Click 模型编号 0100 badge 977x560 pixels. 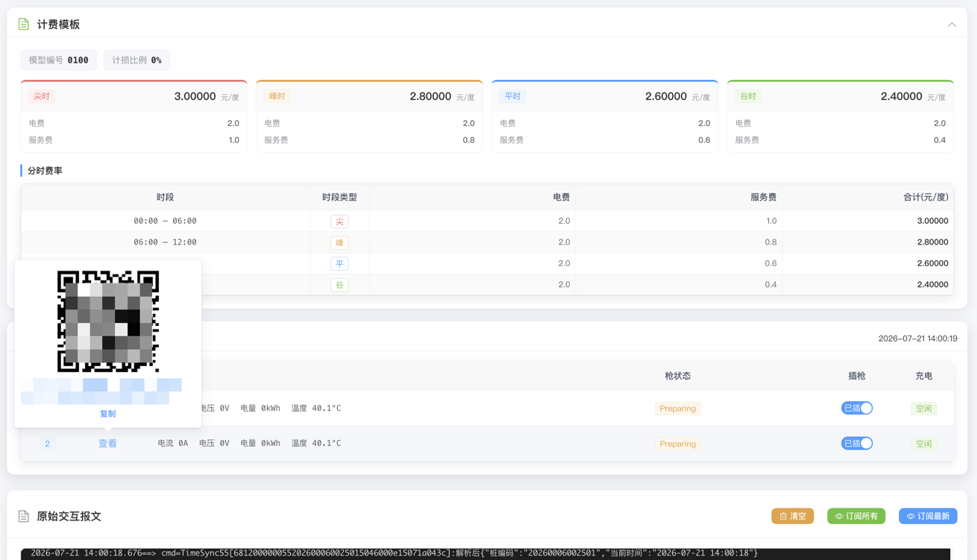(x=59, y=60)
